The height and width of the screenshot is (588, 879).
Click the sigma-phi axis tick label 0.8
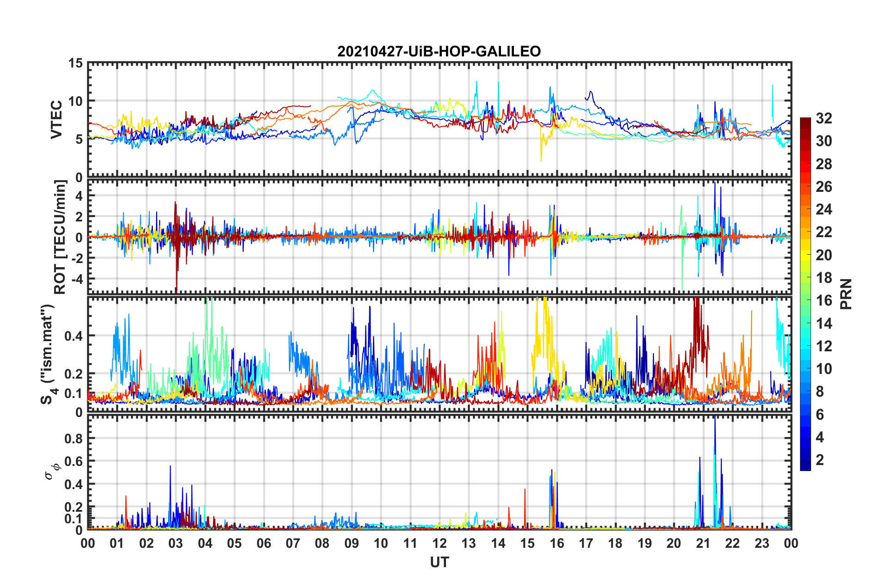tap(74, 438)
